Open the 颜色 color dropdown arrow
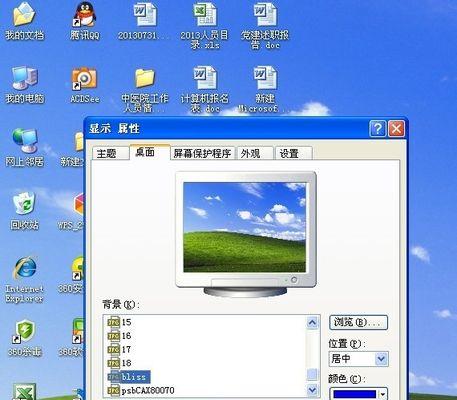The height and width of the screenshot is (400, 457). click(x=383, y=394)
